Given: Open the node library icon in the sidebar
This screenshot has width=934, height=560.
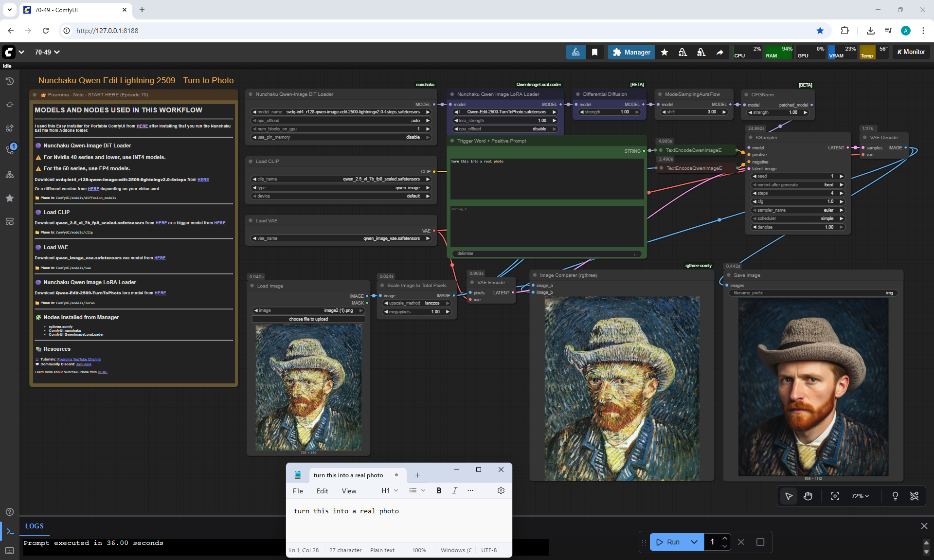Looking at the screenshot, I should pyautogui.click(x=10, y=128).
